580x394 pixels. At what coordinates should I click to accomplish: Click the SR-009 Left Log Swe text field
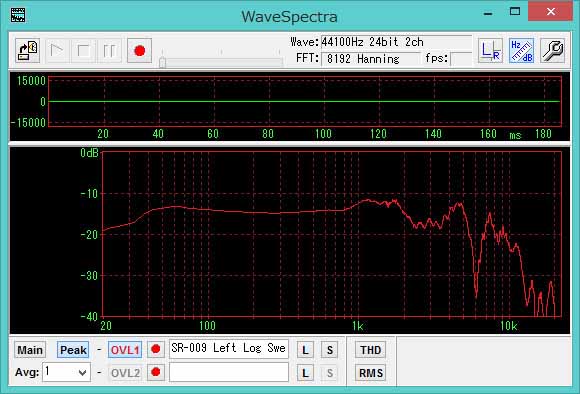tap(229, 348)
